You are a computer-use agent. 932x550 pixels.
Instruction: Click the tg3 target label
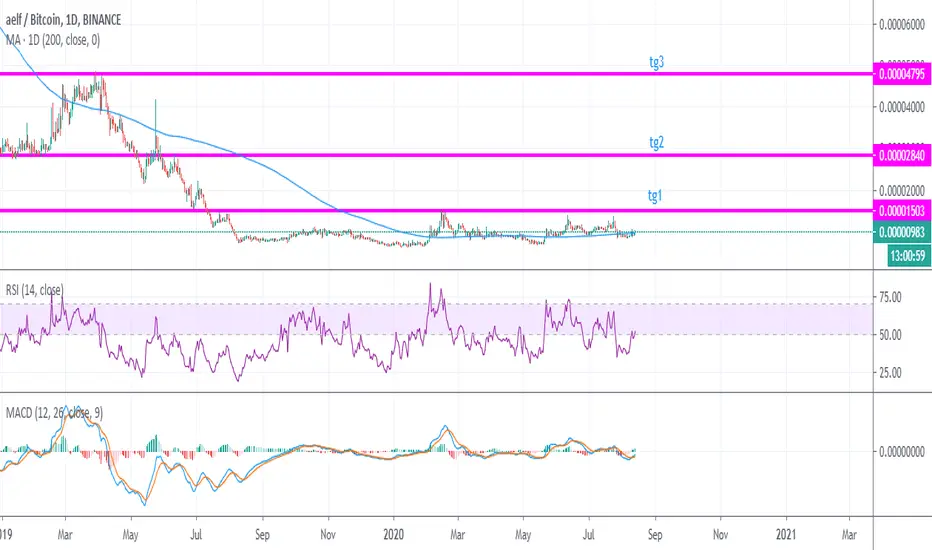coord(656,62)
